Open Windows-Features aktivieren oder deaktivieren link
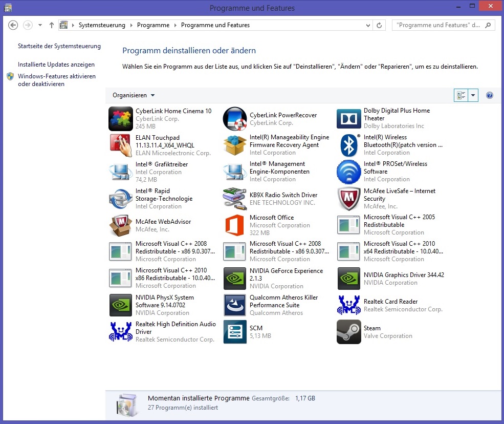The width and height of the screenshot is (504, 424). pos(57,80)
